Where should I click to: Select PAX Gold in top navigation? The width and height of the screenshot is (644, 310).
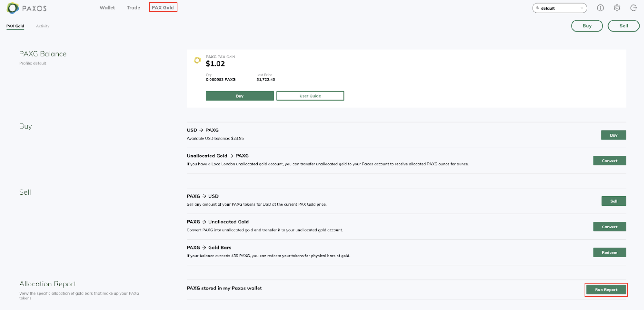tap(163, 7)
